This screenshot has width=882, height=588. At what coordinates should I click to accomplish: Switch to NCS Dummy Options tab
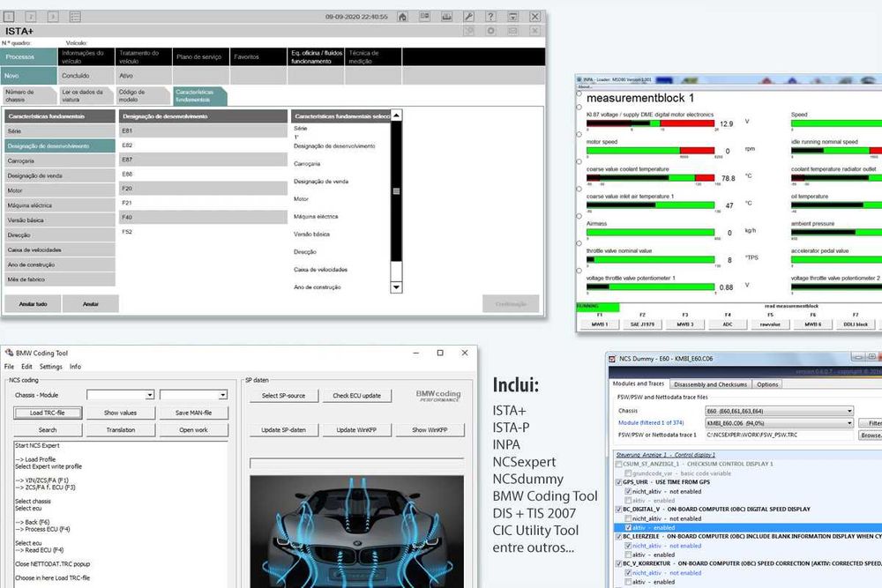(x=767, y=384)
